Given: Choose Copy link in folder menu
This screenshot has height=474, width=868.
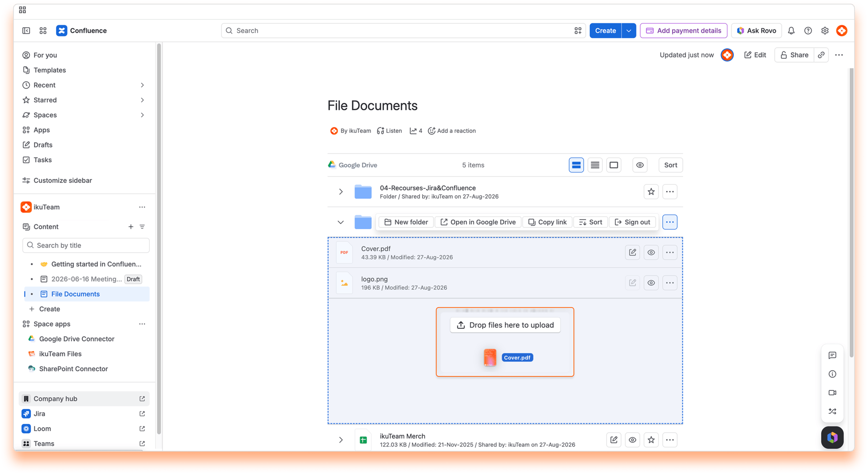Looking at the screenshot, I should [547, 222].
